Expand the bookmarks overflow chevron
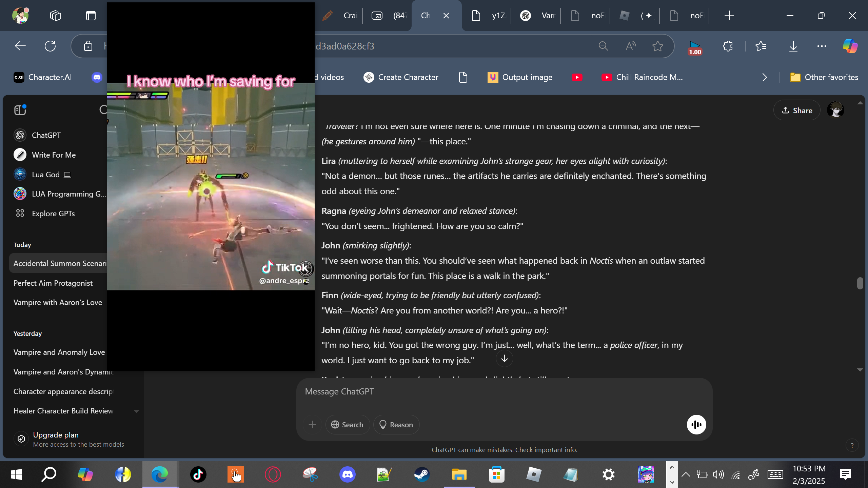Viewport: 868px width, 488px height. click(764, 77)
